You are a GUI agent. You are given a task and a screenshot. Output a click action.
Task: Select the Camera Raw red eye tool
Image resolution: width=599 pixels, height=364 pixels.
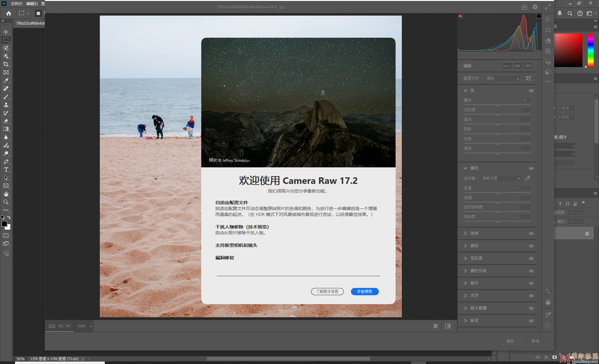click(548, 62)
